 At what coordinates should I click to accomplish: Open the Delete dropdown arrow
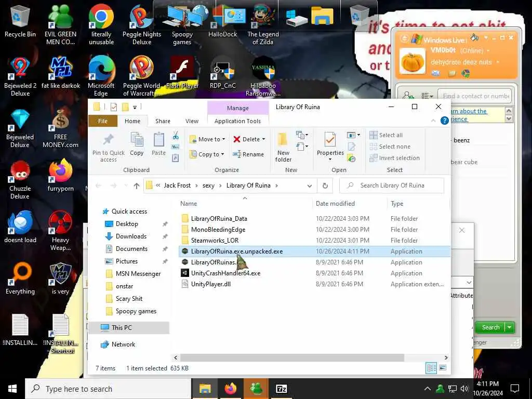click(263, 139)
